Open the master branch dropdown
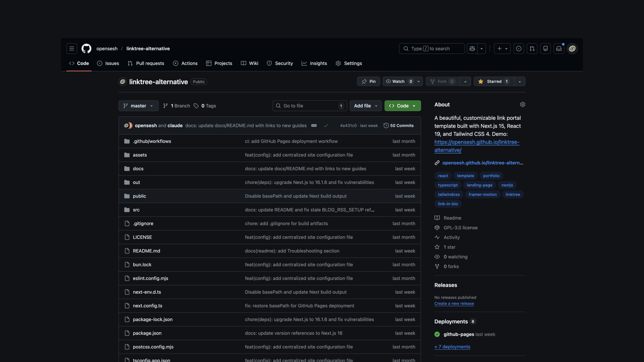 click(x=138, y=106)
